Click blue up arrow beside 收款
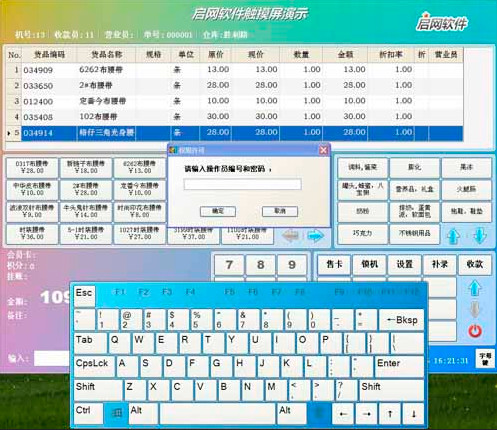The image size is (497, 430). click(x=475, y=288)
